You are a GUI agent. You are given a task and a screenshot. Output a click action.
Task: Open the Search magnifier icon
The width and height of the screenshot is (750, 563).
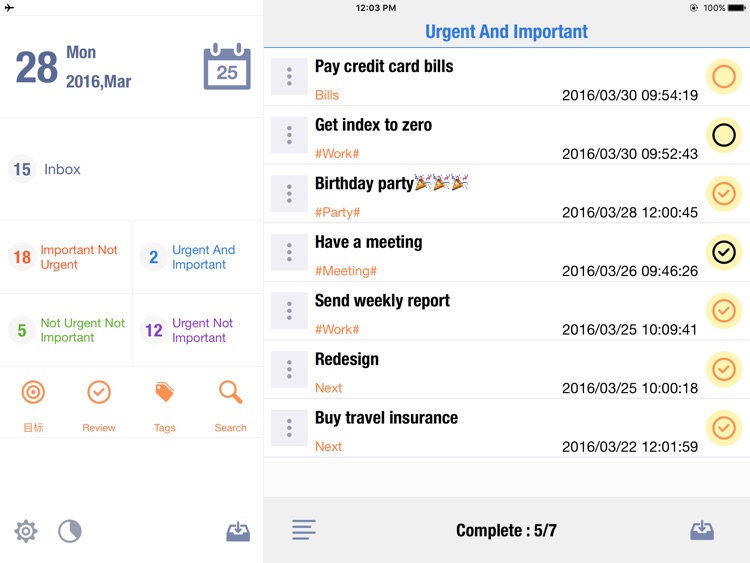click(231, 392)
